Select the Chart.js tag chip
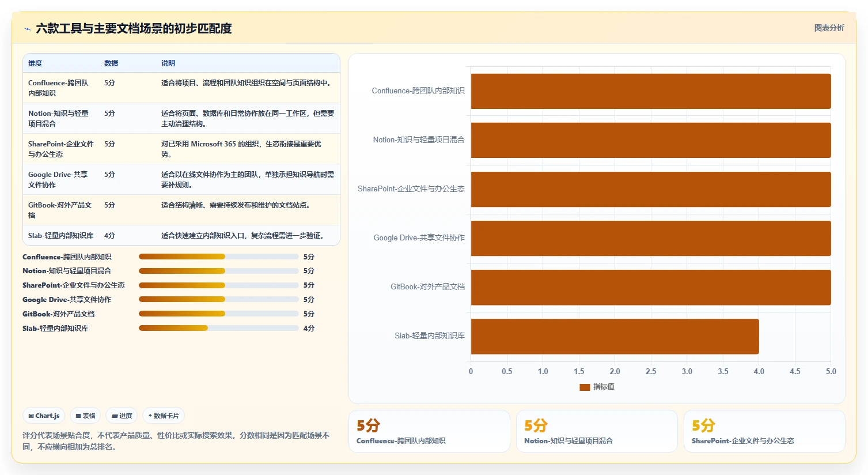Viewport: 868px width, 475px height. [x=44, y=416]
